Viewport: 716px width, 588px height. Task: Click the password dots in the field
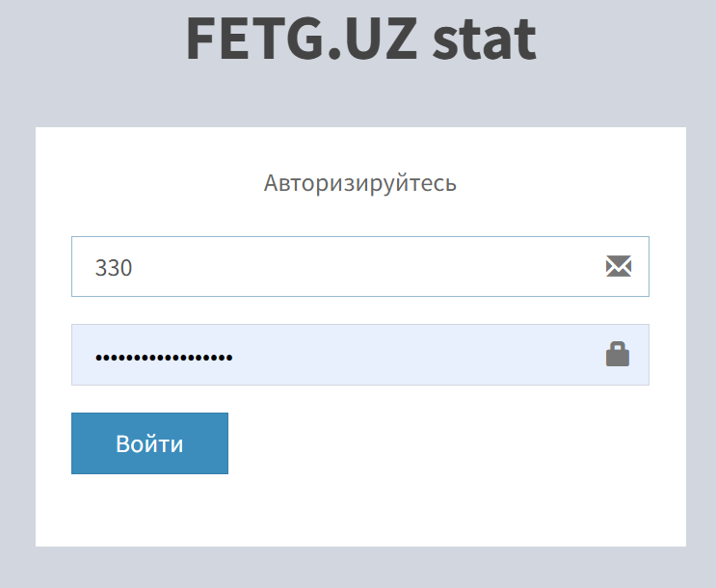[164, 358]
